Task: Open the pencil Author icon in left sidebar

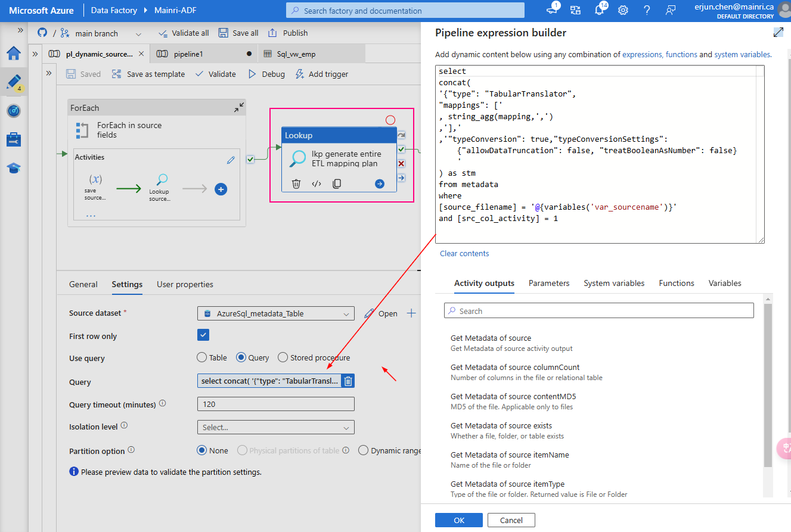Action: [x=14, y=82]
